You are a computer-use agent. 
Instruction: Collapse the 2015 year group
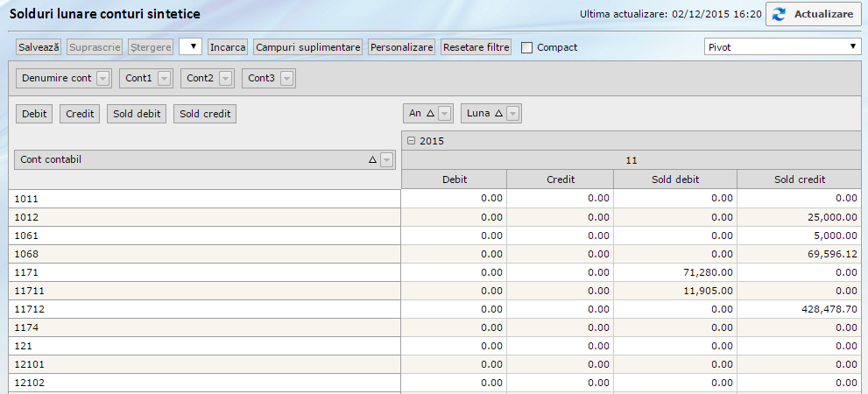[411, 141]
